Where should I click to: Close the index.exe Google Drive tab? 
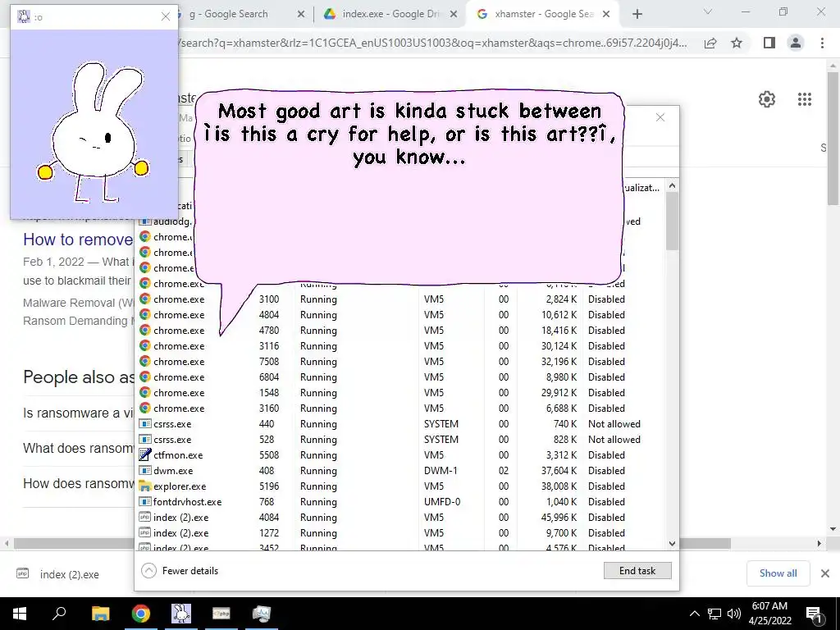[x=453, y=14]
